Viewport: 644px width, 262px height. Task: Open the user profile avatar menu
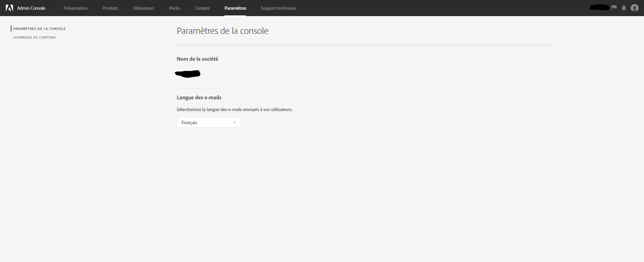pos(634,8)
